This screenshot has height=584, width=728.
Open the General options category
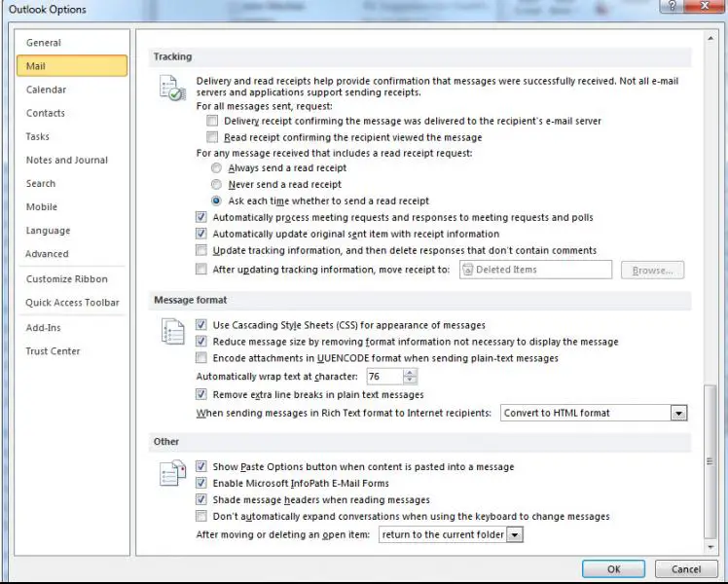pyautogui.click(x=71, y=43)
